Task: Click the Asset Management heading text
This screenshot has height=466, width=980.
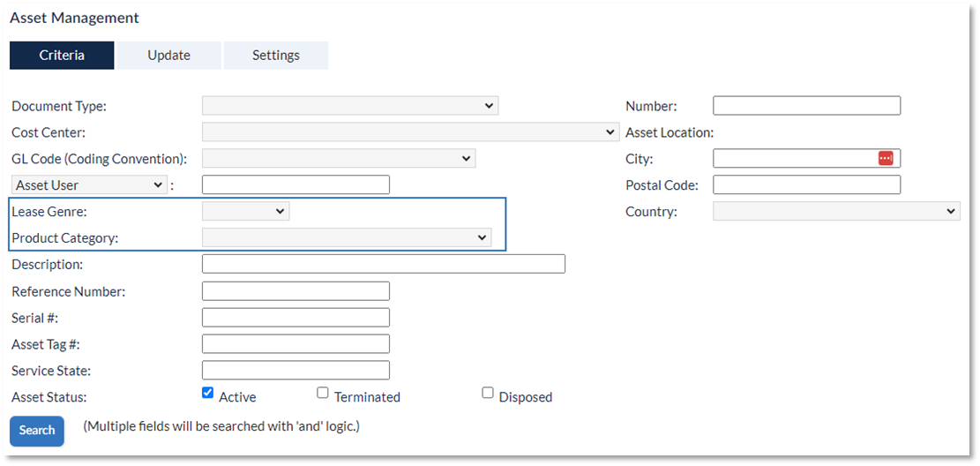Action: [74, 19]
